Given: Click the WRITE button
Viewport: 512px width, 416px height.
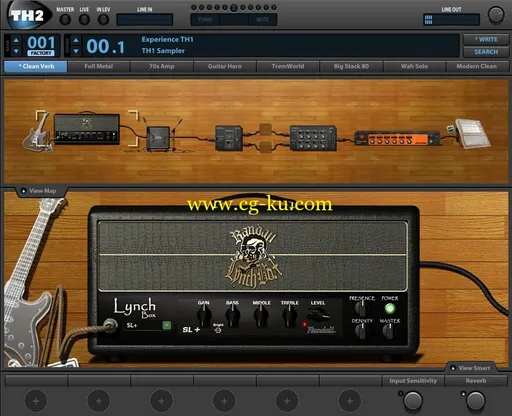Looking at the screenshot, I should [486, 39].
